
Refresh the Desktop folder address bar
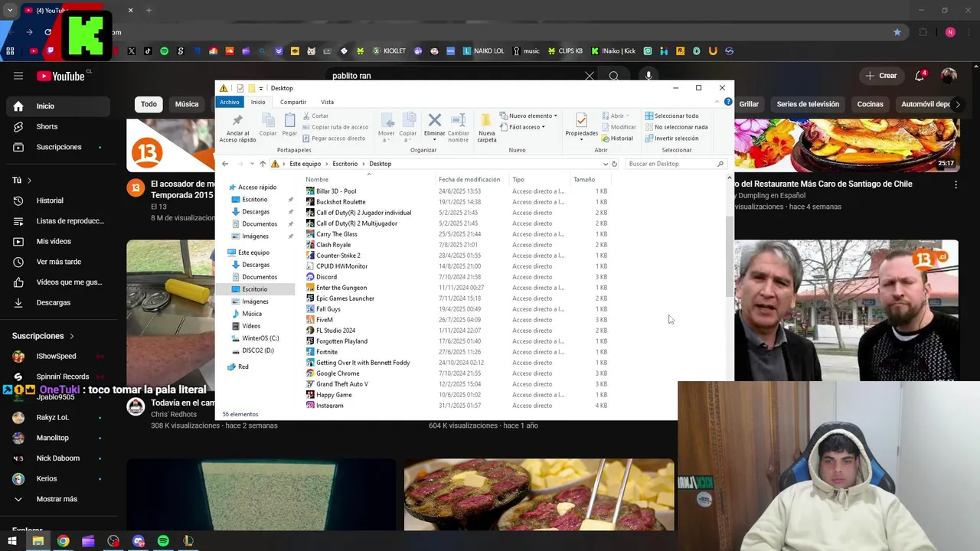614,164
